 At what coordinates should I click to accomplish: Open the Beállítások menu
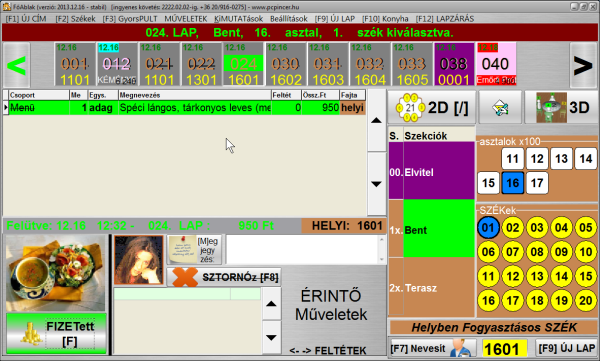pyautogui.click(x=289, y=19)
